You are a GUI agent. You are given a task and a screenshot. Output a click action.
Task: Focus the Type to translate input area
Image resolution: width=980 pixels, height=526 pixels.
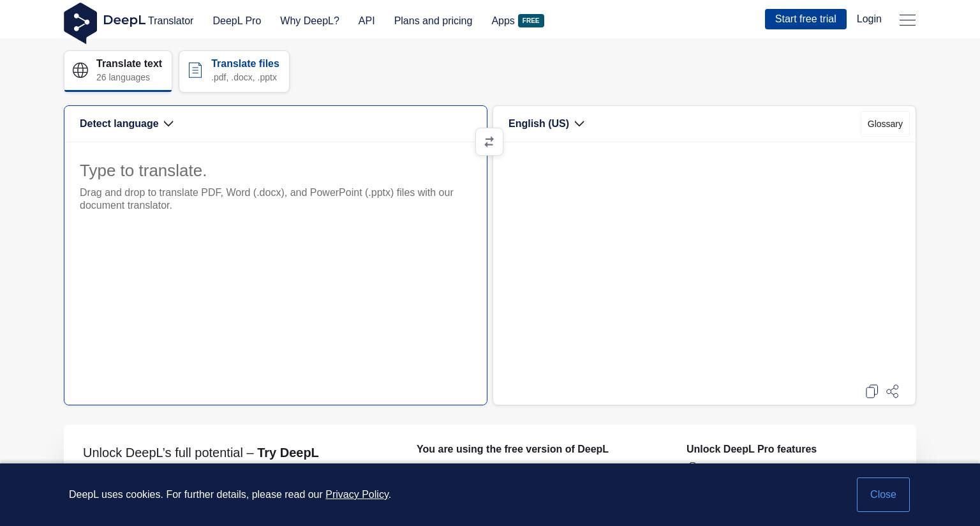click(x=276, y=273)
